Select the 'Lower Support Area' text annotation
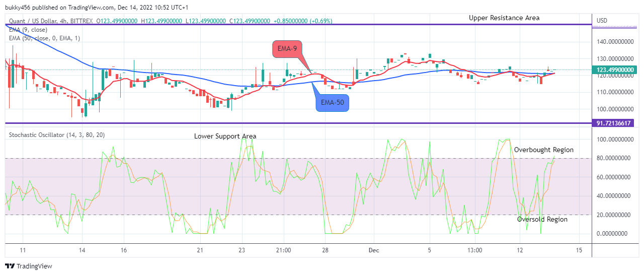The height and width of the screenshot is (275, 644). point(225,136)
